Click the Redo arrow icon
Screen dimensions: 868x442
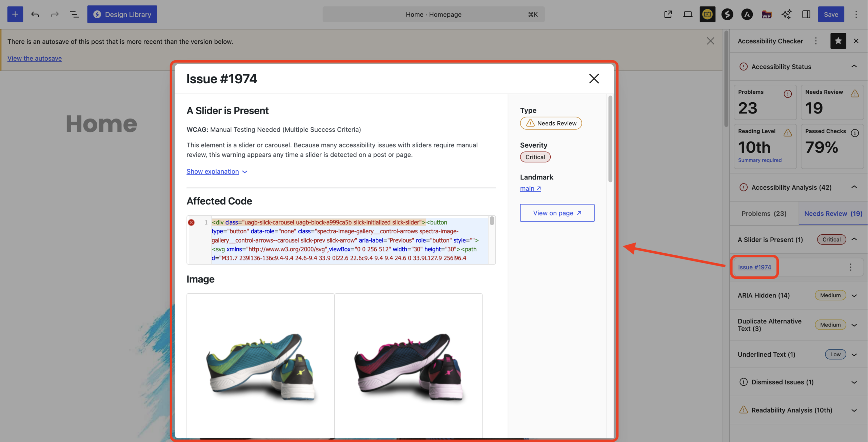pyautogui.click(x=55, y=14)
